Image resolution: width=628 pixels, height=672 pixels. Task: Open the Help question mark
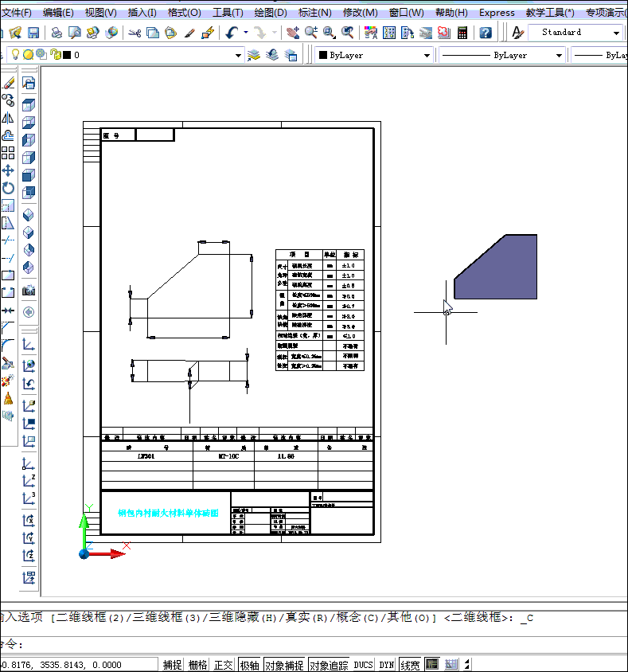(x=486, y=33)
